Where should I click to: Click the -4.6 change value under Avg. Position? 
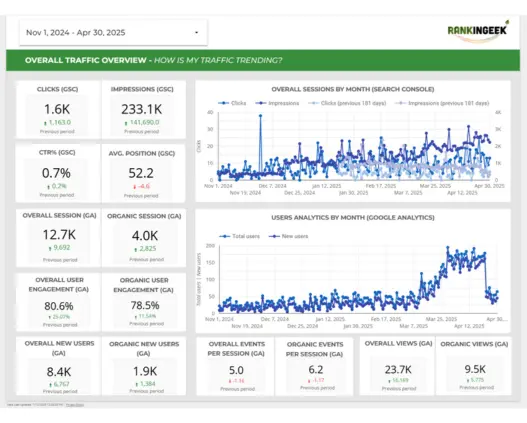[x=144, y=186]
